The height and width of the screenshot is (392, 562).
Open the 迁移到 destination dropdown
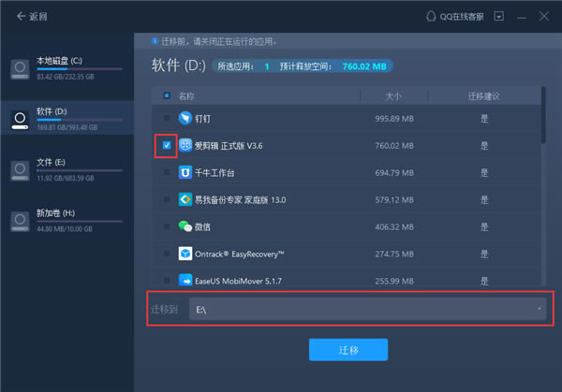(368, 309)
